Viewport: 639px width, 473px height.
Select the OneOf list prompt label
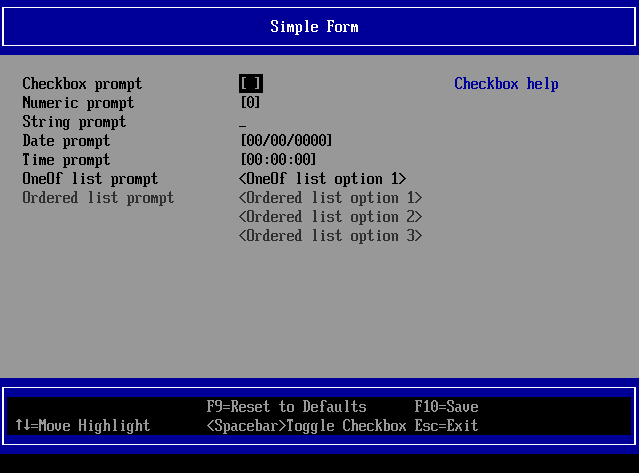click(90, 179)
